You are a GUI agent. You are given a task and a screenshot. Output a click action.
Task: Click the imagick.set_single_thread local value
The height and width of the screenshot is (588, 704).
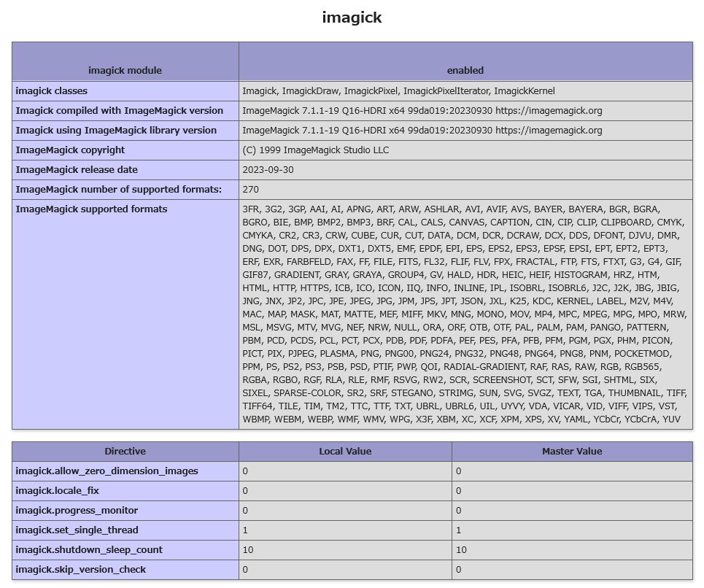[x=245, y=530]
